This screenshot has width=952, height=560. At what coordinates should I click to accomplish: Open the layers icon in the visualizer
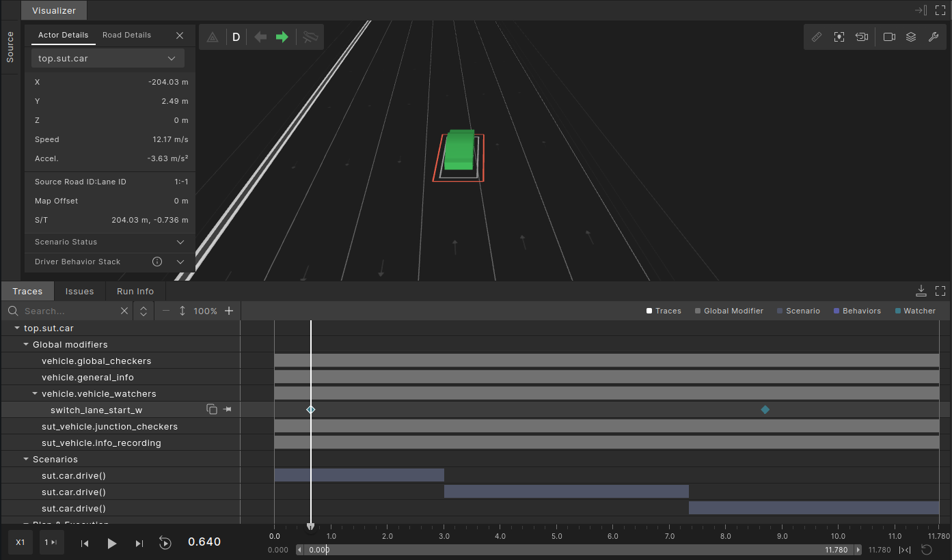click(911, 37)
